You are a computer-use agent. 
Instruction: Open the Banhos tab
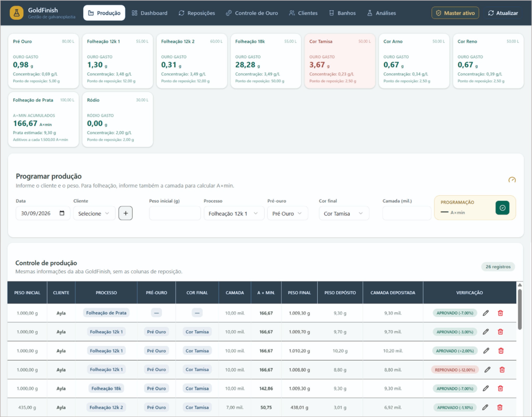coord(342,13)
